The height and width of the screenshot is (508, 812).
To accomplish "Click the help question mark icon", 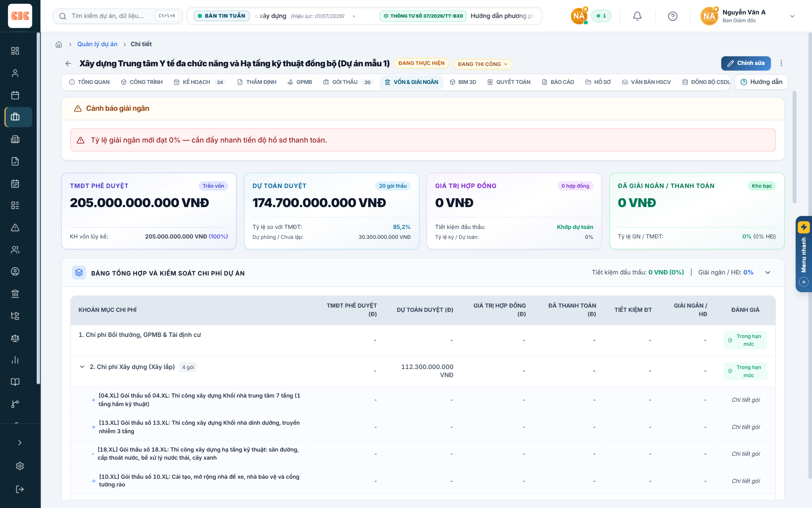I will click(x=672, y=16).
